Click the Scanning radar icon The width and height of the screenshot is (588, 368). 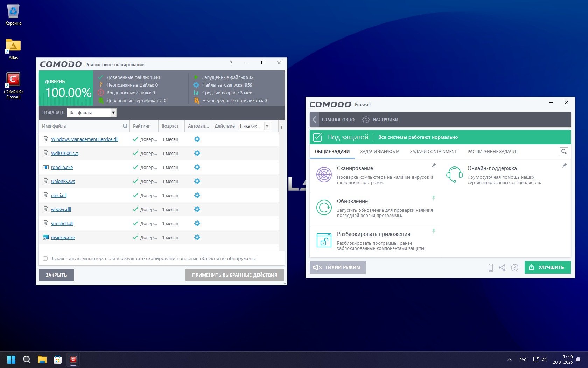(324, 175)
